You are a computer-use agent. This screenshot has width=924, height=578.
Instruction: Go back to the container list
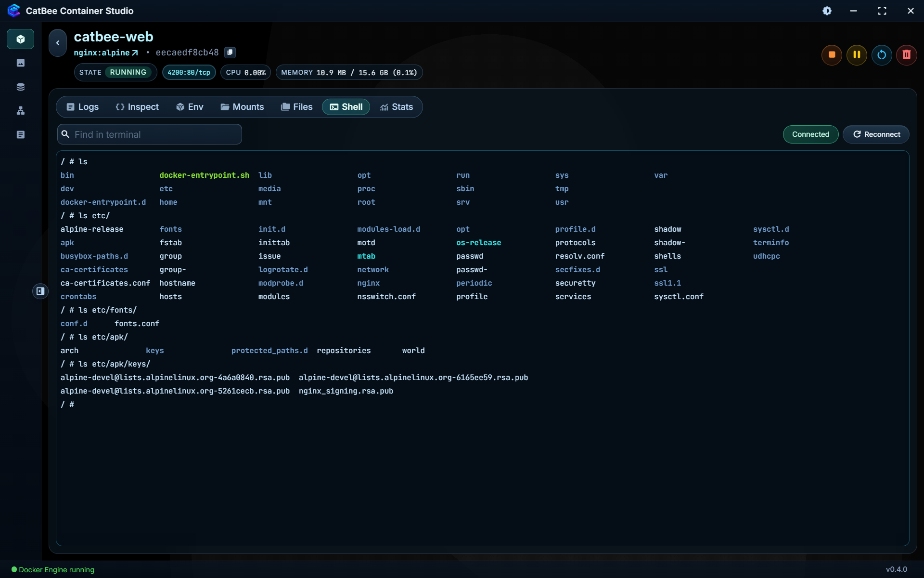click(58, 43)
